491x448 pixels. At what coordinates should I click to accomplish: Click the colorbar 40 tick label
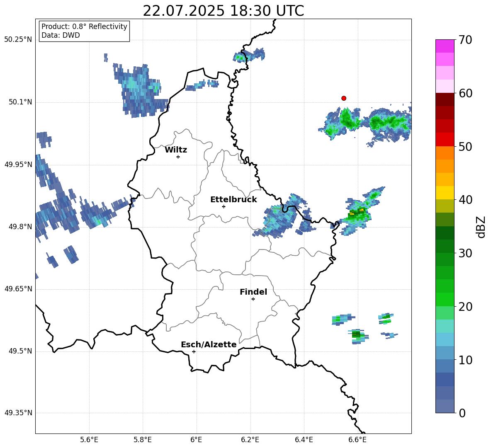point(465,200)
